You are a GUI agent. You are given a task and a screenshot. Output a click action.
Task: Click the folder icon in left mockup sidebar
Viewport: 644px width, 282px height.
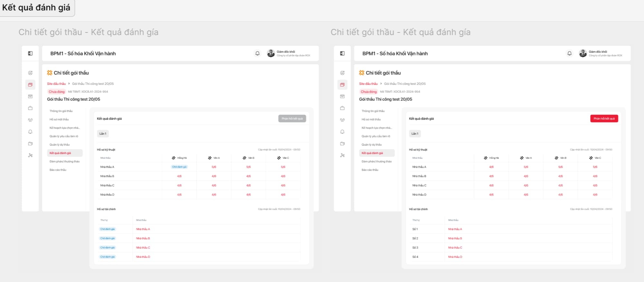(x=30, y=143)
